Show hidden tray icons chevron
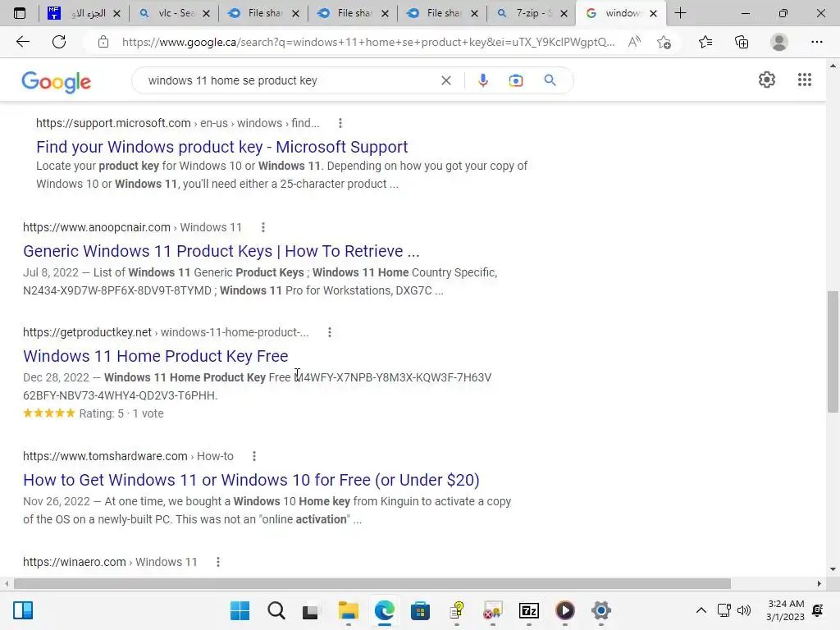 pyautogui.click(x=701, y=610)
